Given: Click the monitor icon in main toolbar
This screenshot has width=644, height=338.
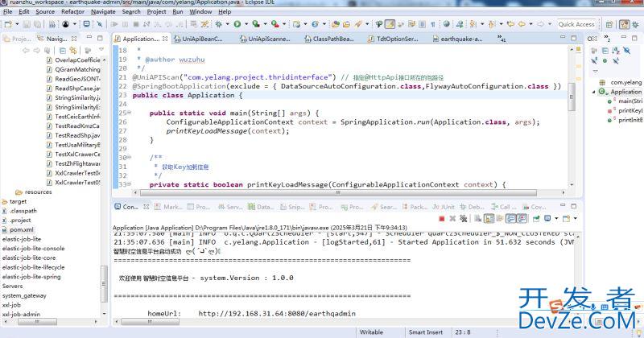Looking at the screenshot, I should point(87,24).
